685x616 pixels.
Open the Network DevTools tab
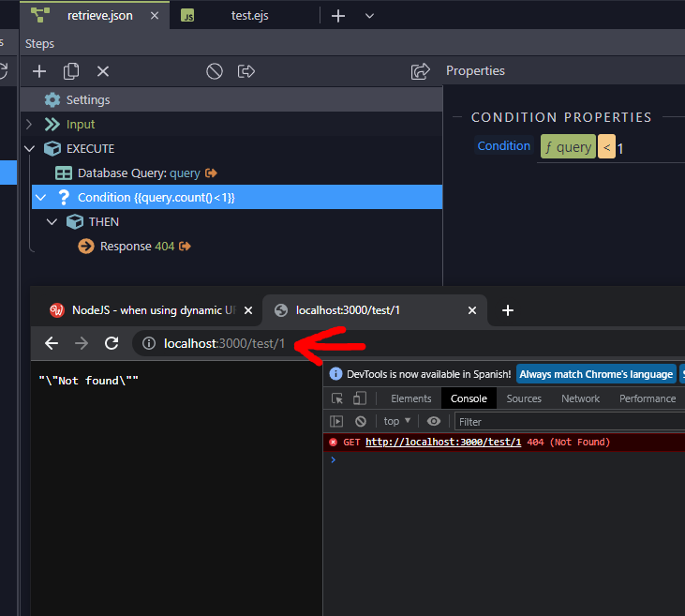(581, 398)
